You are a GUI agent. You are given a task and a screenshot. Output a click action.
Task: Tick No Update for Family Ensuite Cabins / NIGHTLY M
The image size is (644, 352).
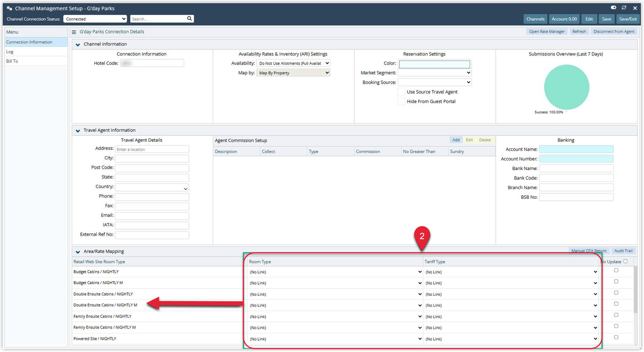(616, 326)
